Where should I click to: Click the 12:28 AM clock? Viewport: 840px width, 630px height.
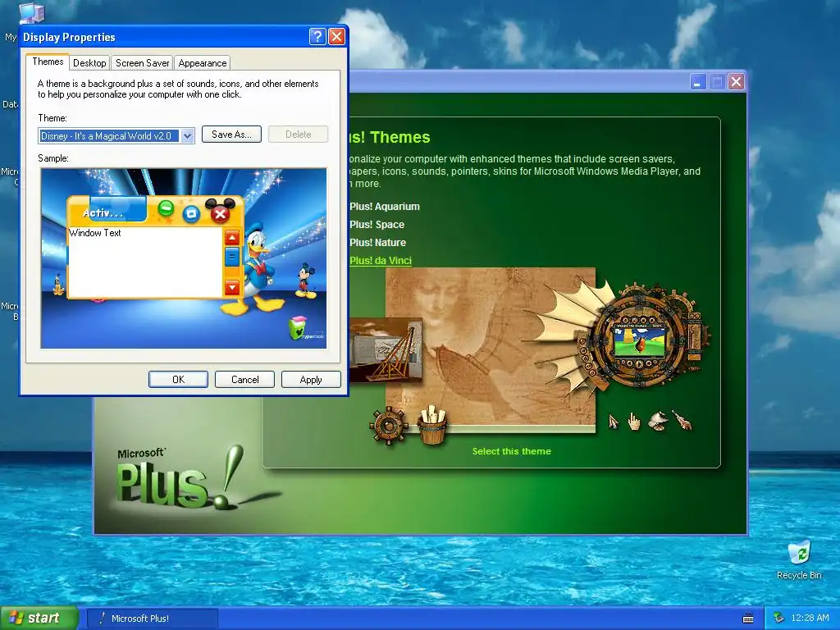coord(810,618)
